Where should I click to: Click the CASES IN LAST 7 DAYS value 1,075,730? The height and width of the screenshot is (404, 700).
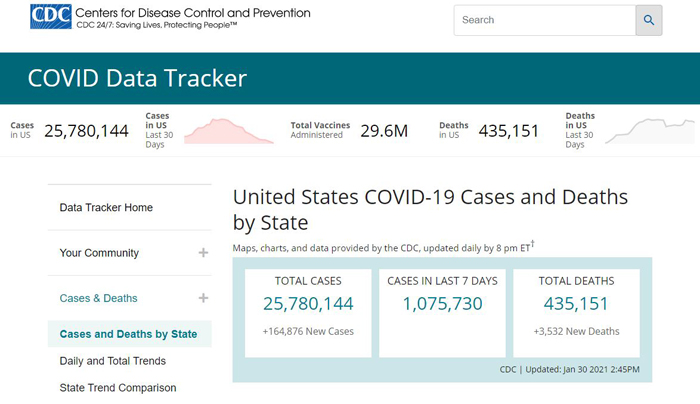tap(442, 304)
